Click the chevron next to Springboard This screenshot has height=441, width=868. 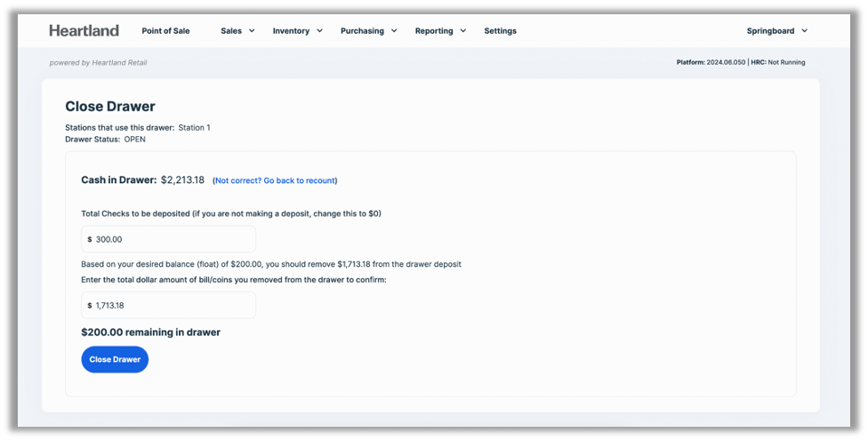(805, 31)
